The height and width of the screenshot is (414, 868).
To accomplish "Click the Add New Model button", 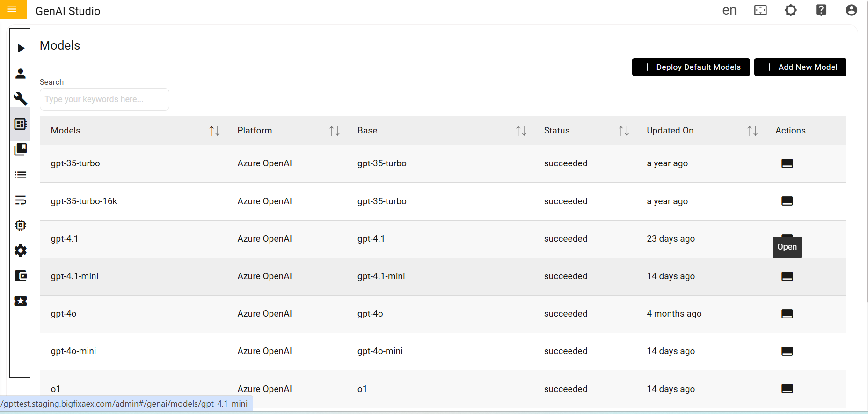I will point(800,67).
